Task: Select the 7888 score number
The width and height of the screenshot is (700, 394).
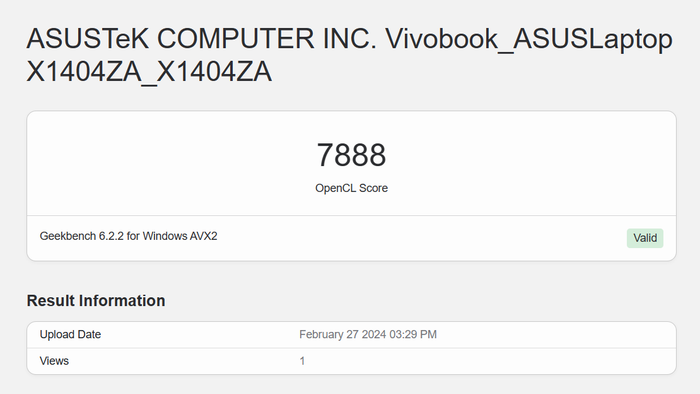Action: 351,155
